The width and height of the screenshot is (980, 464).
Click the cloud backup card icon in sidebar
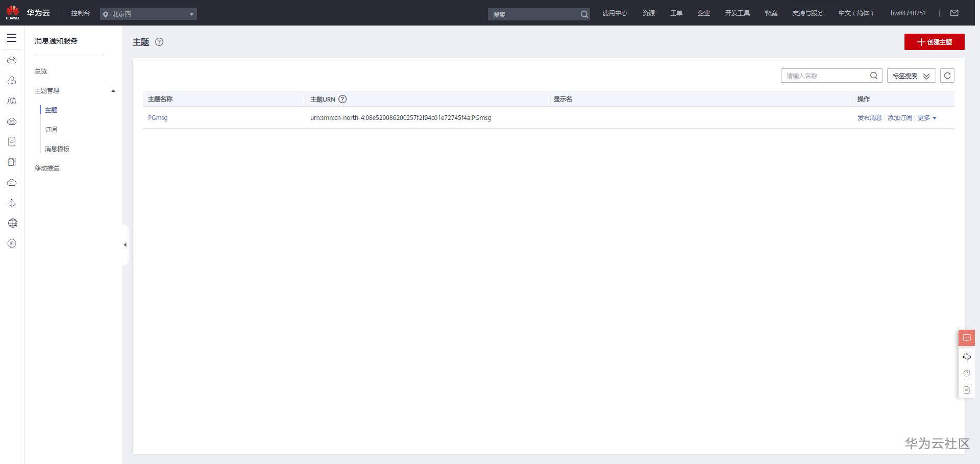(12, 162)
